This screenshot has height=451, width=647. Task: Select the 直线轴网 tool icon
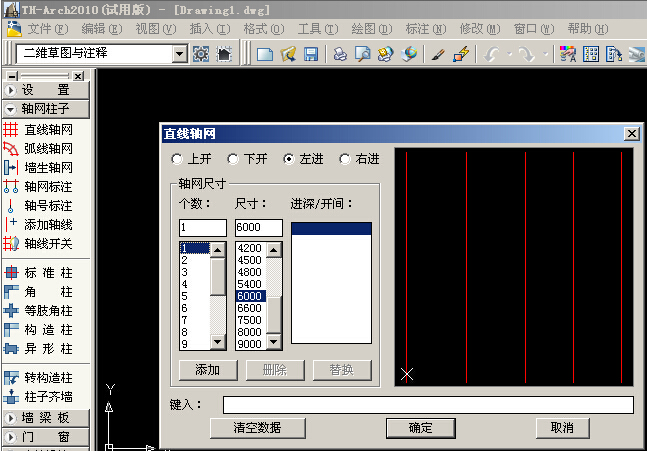pyautogui.click(x=11, y=130)
